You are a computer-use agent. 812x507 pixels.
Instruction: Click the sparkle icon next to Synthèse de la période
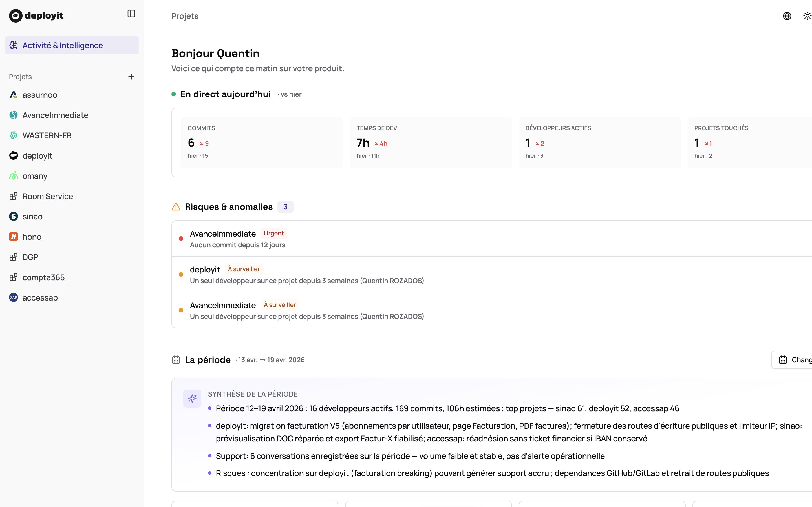[x=192, y=399]
